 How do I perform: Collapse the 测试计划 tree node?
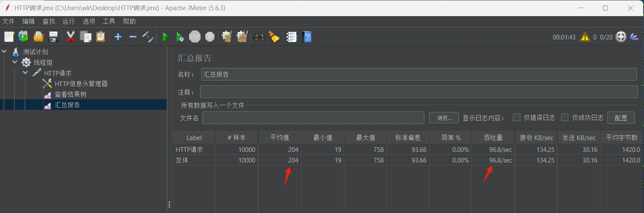[5, 52]
